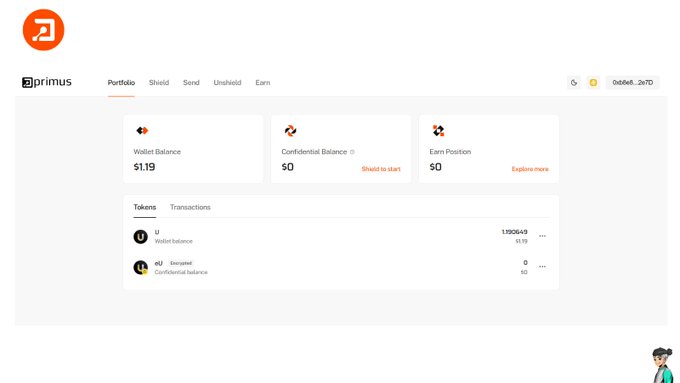680x383 pixels.
Task: Click the Earn Position card icon
Action: 438,131
